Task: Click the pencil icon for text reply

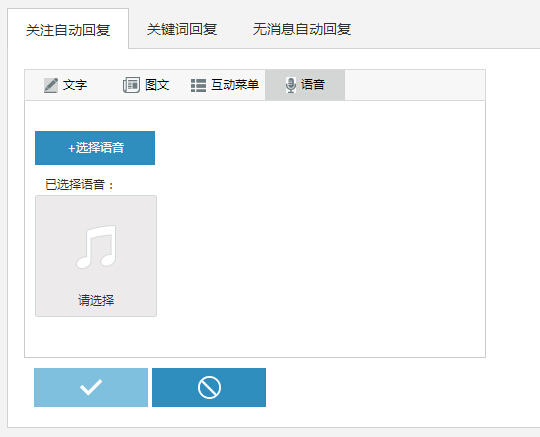Action: [51, 85]
